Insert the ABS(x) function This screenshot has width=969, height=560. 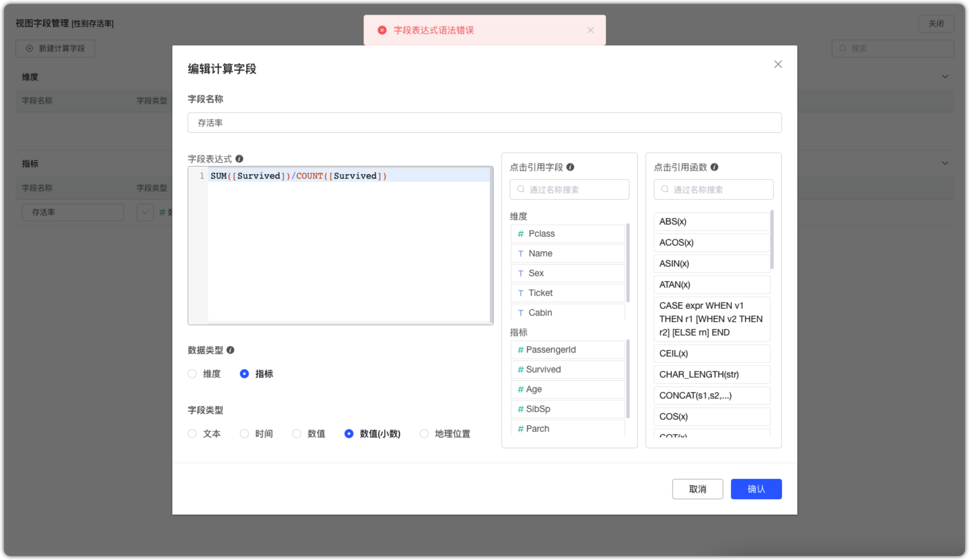(x=712, y=221)
